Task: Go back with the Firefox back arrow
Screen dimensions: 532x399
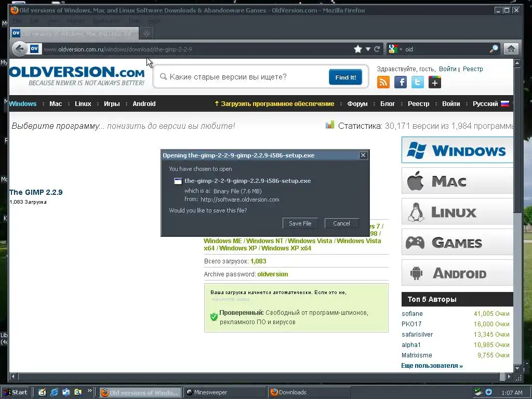Action: click(x=20, y=49)
